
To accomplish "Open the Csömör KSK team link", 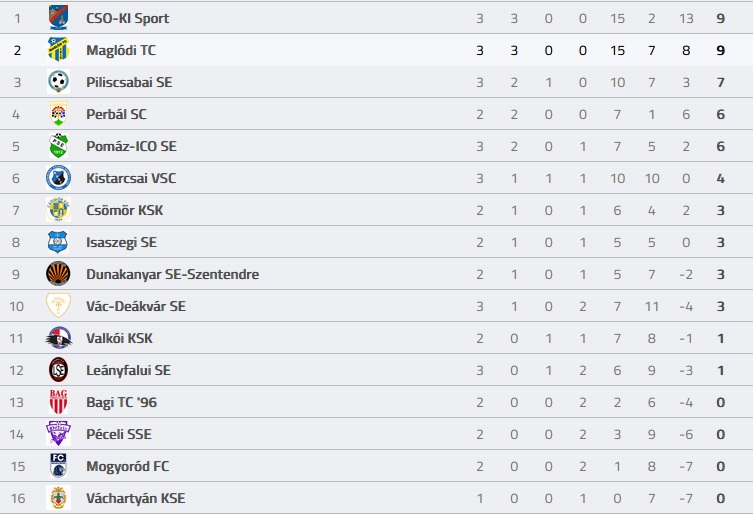I will pos(124,210).
